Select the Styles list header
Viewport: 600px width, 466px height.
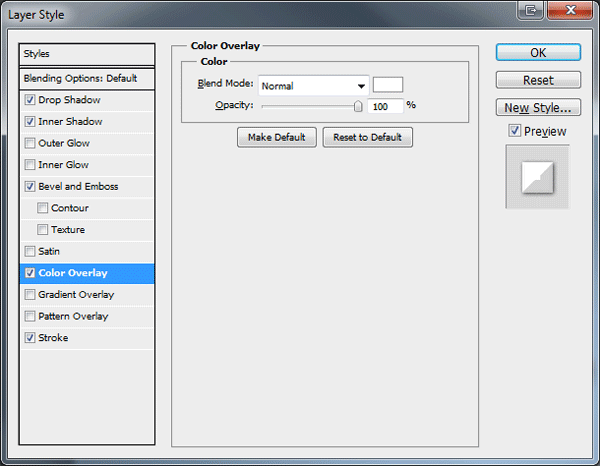click(87, 54)
